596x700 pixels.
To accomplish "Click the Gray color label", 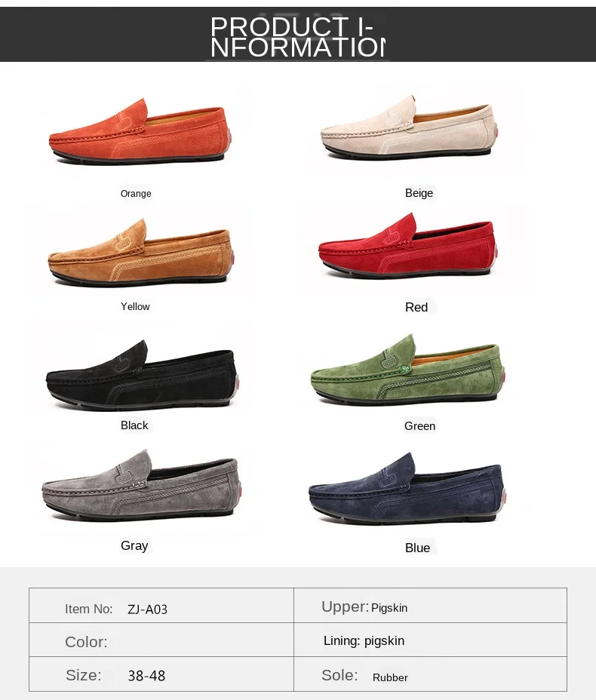I will (x=134, y=545).
